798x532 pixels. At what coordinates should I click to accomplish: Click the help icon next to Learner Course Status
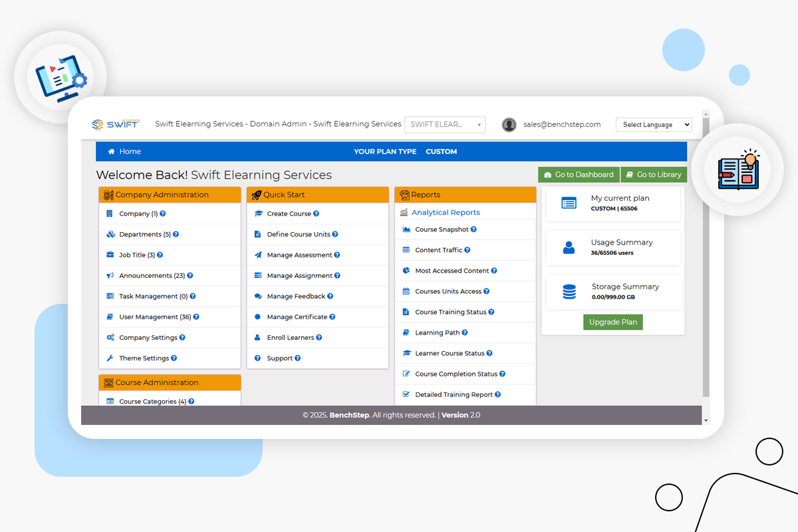click(489, 354)
